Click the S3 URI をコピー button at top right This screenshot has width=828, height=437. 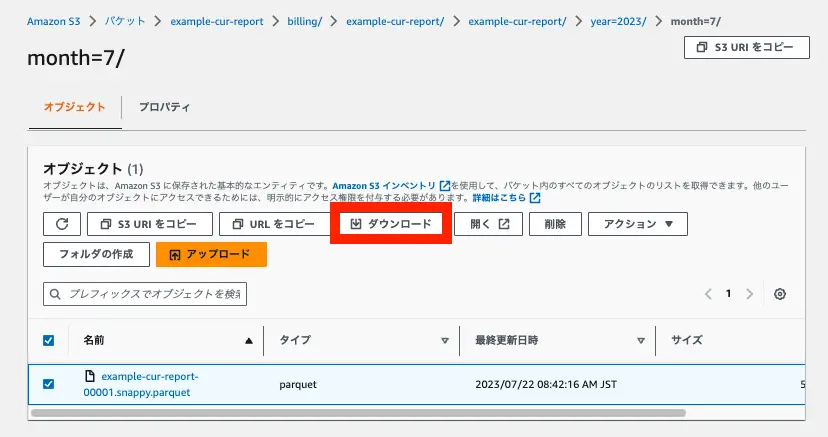coord(746,47)
